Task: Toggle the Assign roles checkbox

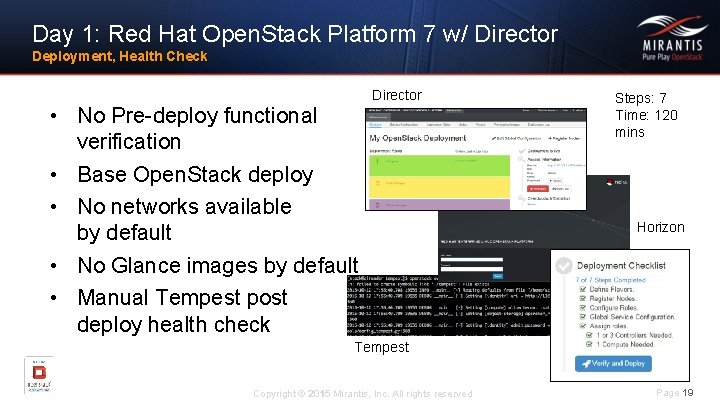Action: click(583, 326)
